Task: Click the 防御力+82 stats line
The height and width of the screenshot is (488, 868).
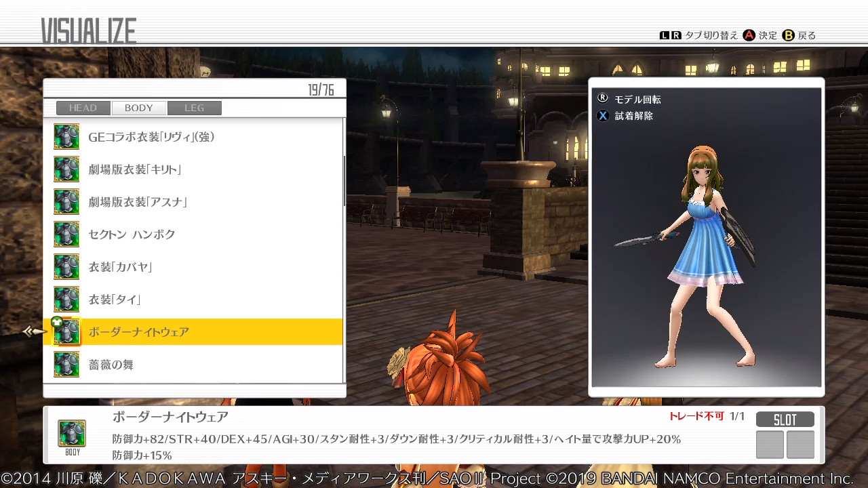Action: (x=396, y=439)
